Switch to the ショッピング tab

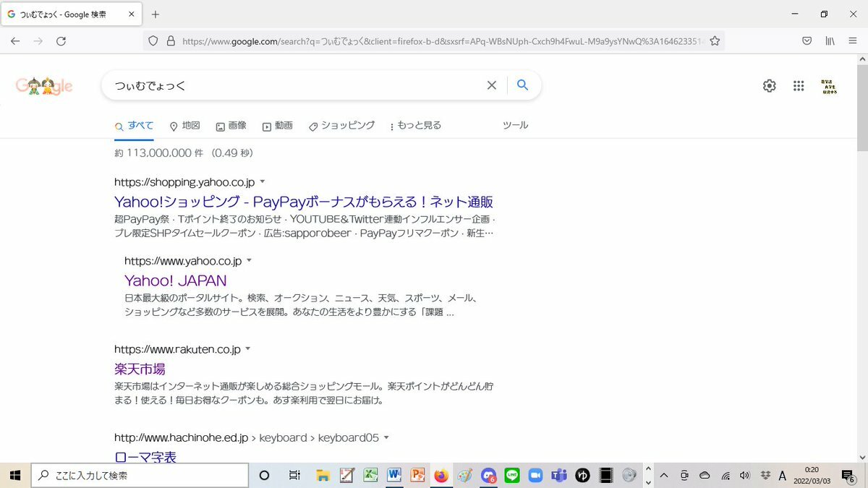click(x=341, y=126)
